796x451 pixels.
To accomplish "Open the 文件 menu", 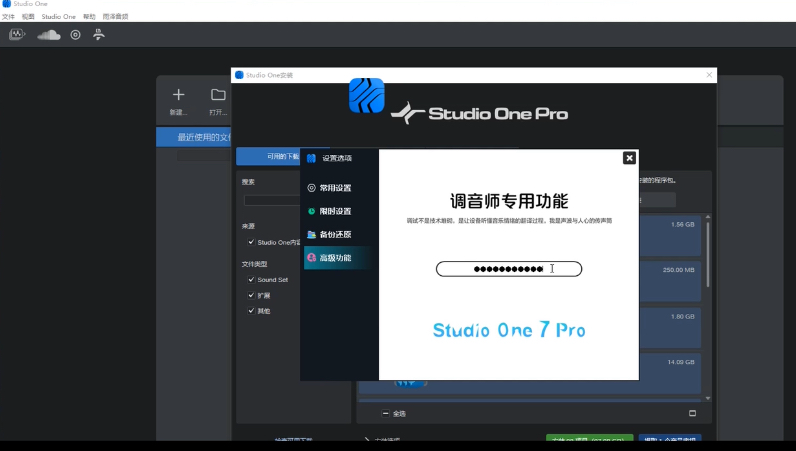I will point(8,17).
